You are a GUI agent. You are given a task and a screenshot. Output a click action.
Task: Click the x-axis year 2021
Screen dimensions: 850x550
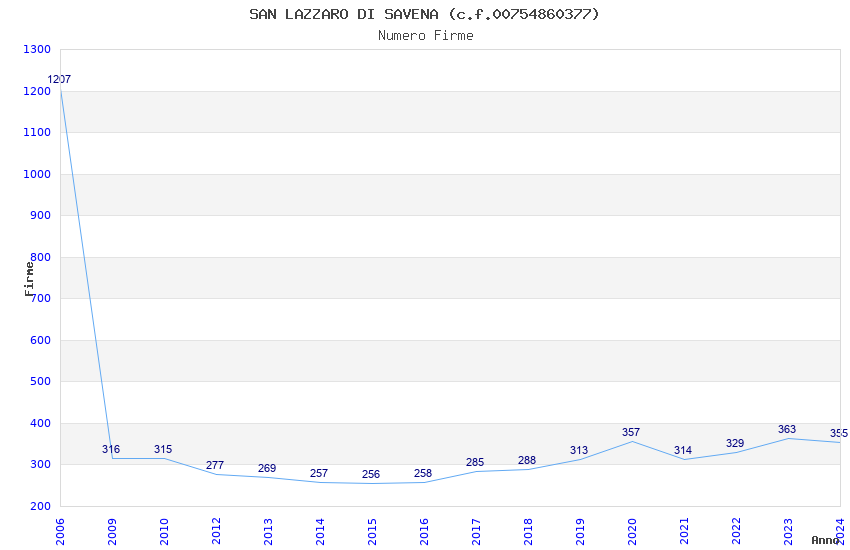click(x=685, y=531)
